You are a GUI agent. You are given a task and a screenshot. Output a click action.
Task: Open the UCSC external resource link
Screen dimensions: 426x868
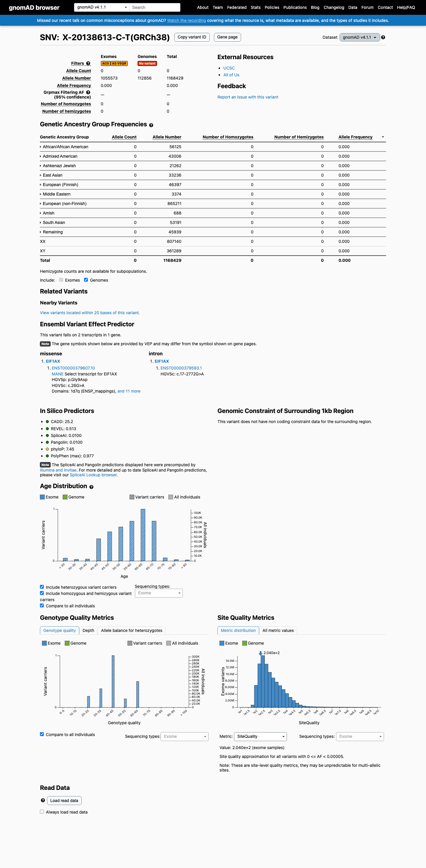[229, 68]
